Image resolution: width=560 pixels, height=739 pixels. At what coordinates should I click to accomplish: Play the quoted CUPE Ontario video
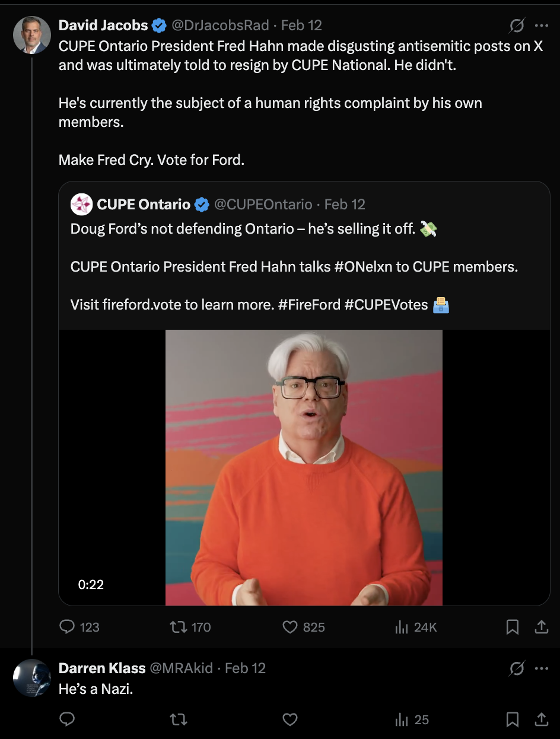point(304,467)
